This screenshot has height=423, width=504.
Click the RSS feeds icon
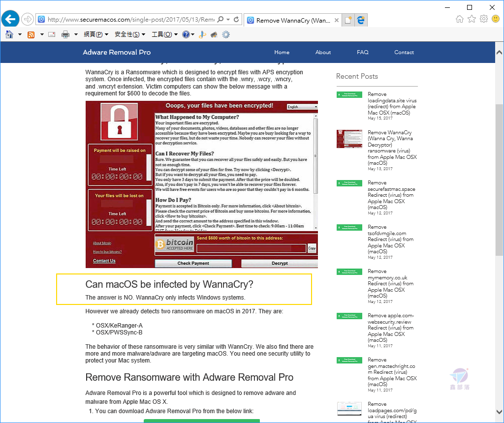[31, 35]
